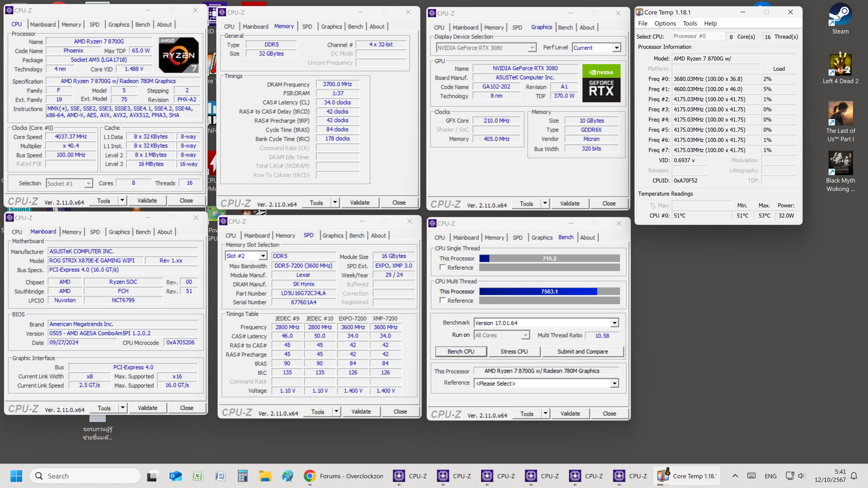Switch to Chrome Forums - Overclockzone window
This screenshot has height=488, width=868.
coord(344,476)
